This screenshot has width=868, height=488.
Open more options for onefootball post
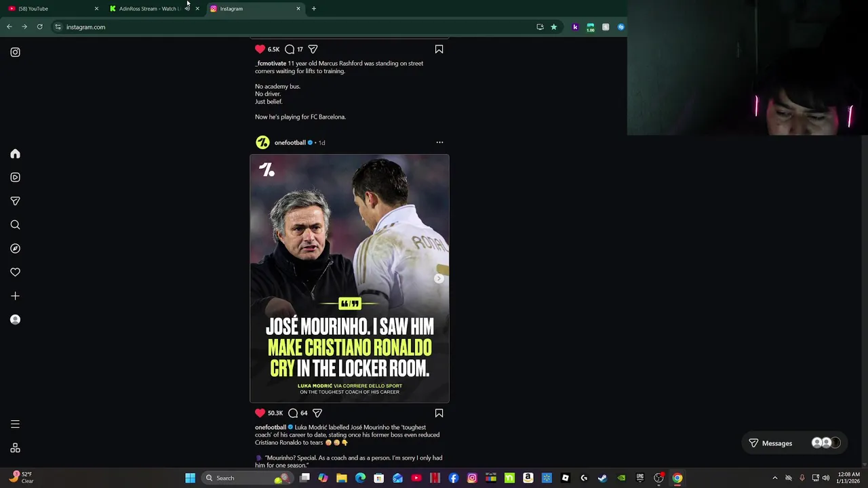tap(439, 142)
